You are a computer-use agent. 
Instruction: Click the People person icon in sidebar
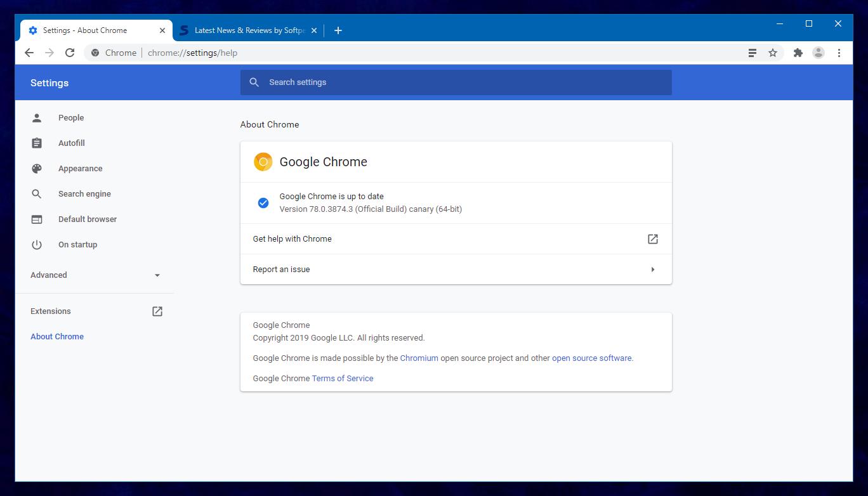(37, 118)
